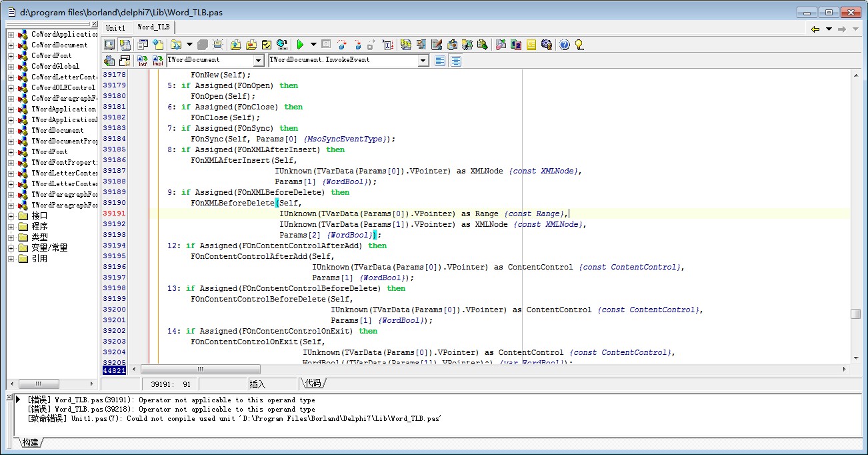This screenshot has height=455, width=868.
Task: Click the 44821 total lines indicator
Action: (114, 370)
